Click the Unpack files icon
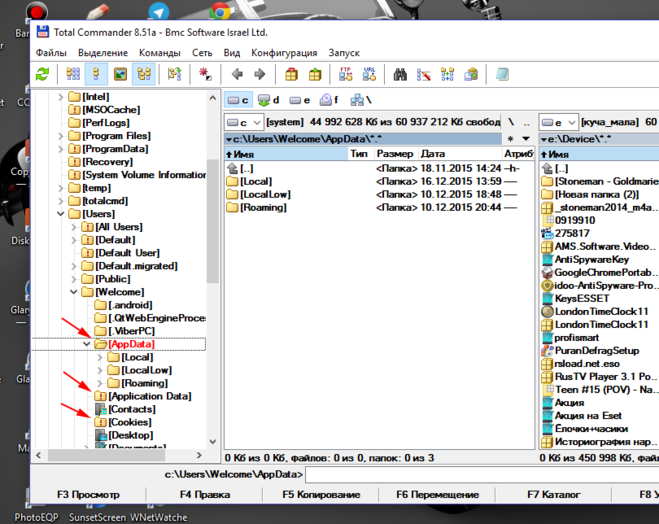 point(314,74)
